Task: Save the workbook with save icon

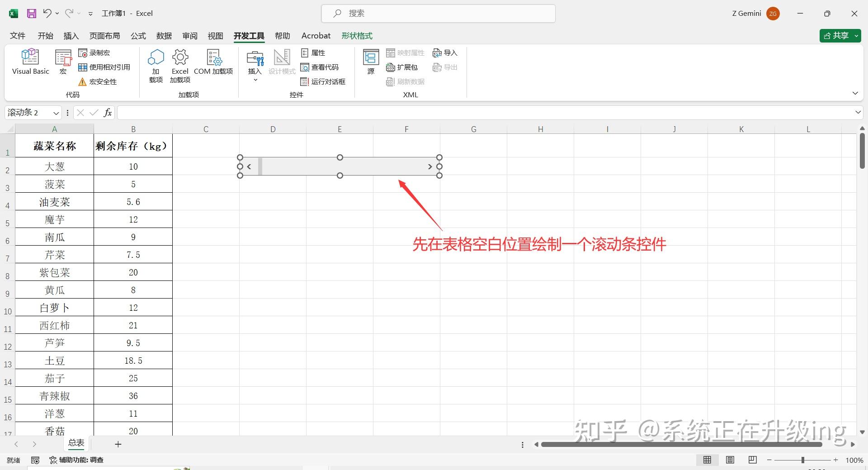Action: coord(31,14)
